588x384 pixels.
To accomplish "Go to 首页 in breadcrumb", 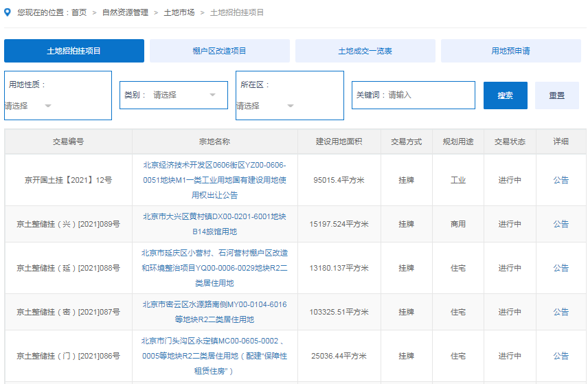I will point(79,12).
